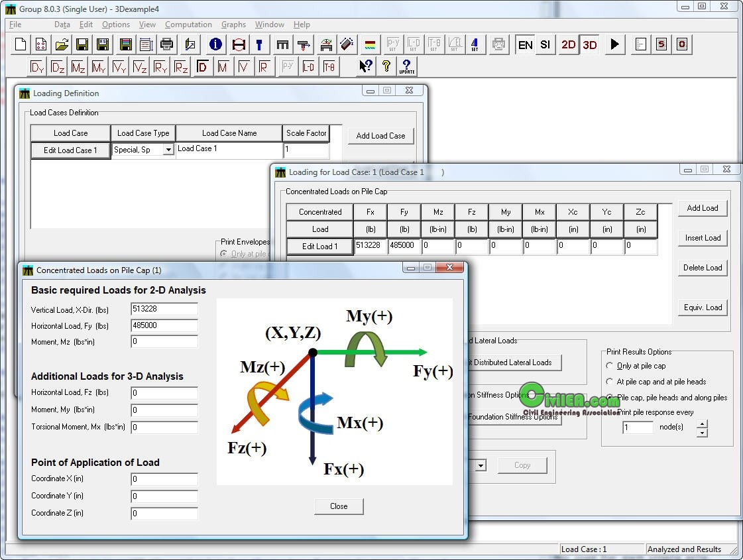Click the Horizontal Load Fy input field
743x560 pixels.
(x=164, y=325)
